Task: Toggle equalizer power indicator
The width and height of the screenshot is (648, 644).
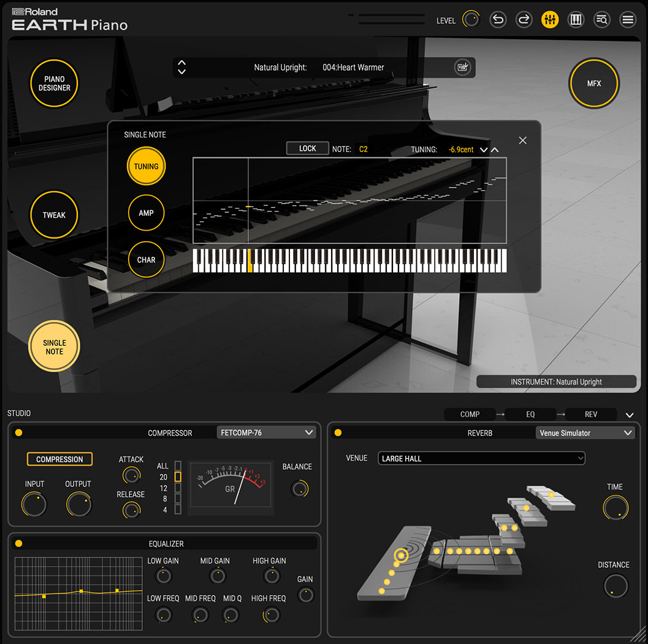Action: coord(18,543)
